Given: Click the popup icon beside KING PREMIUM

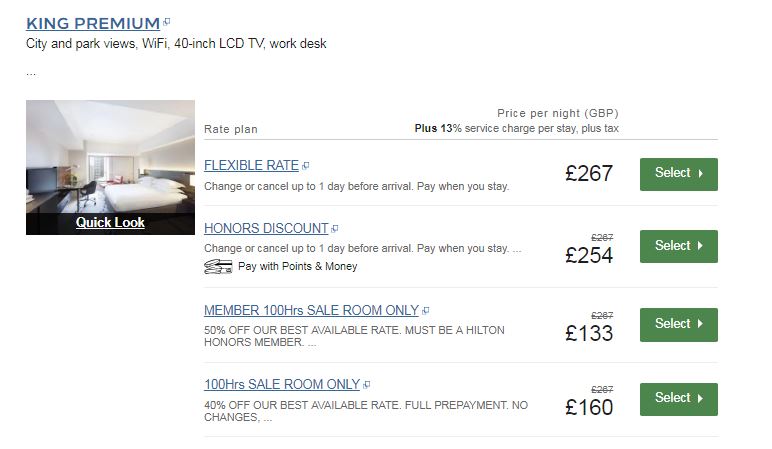Looking at the screenshot, I should pyautogui.click(x=167, y=22).
